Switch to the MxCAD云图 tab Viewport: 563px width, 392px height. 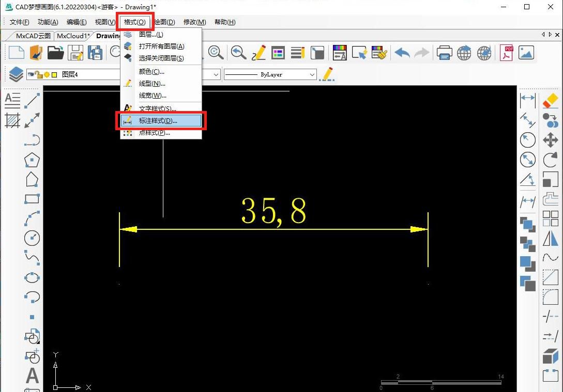[x=33, y=36]
